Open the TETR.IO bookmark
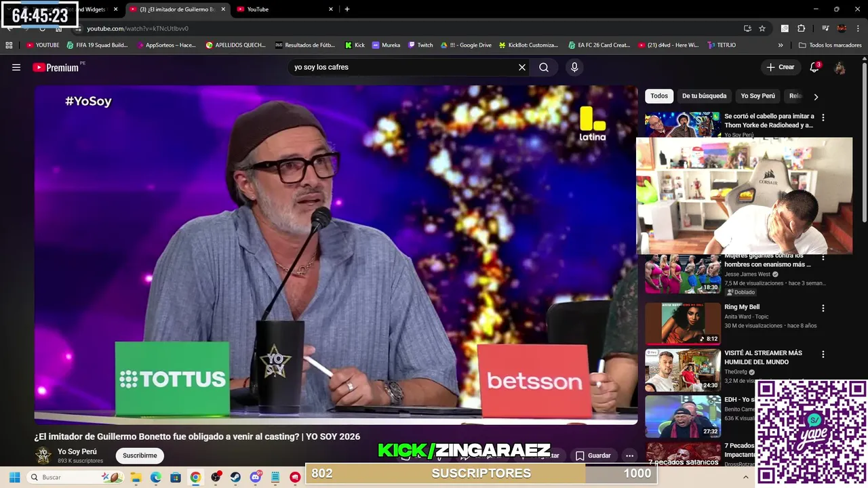Screen dimensions: 868x488 pos(722,45)
